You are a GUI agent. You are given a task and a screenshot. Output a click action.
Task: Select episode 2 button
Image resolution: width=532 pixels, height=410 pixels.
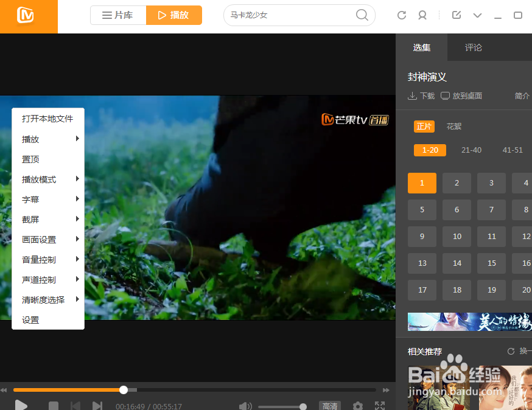457,183
